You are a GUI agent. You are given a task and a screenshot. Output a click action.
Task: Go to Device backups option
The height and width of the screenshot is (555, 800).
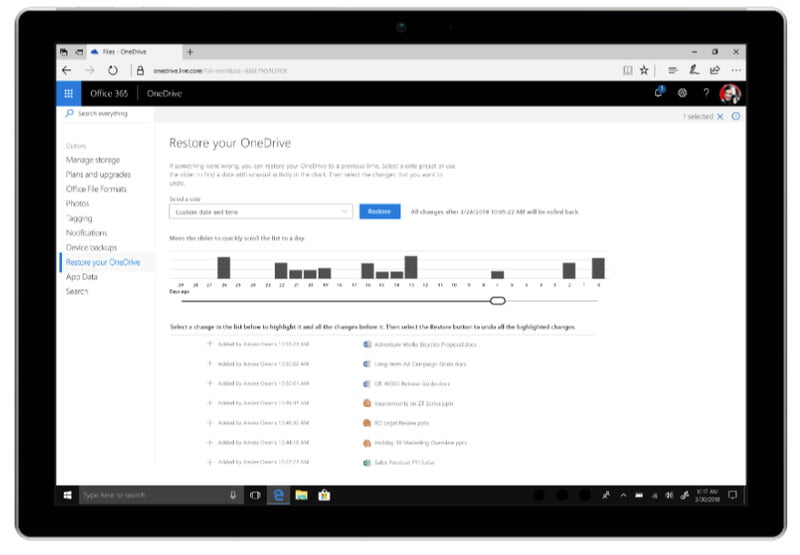pyautogui.click(x=91, y=247)
